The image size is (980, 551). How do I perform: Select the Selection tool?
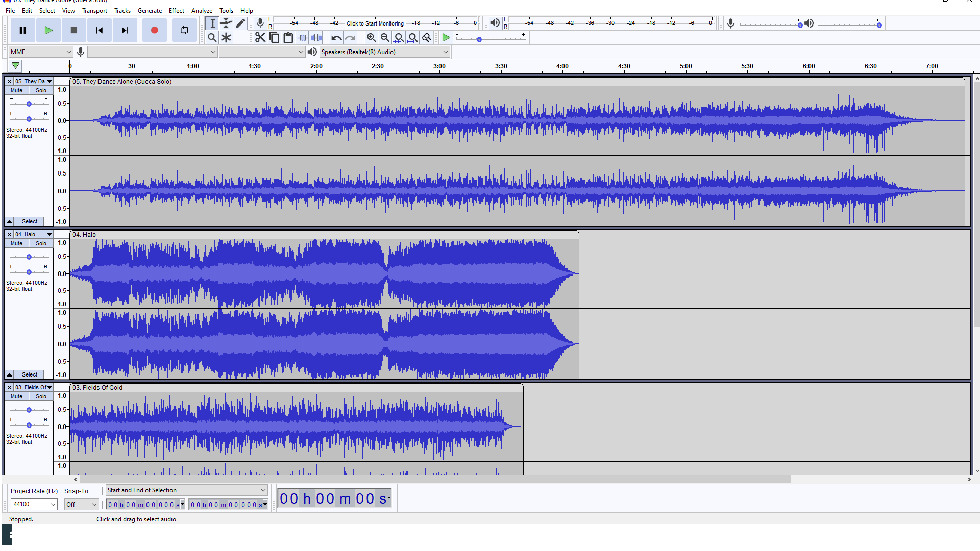(213, 23)
